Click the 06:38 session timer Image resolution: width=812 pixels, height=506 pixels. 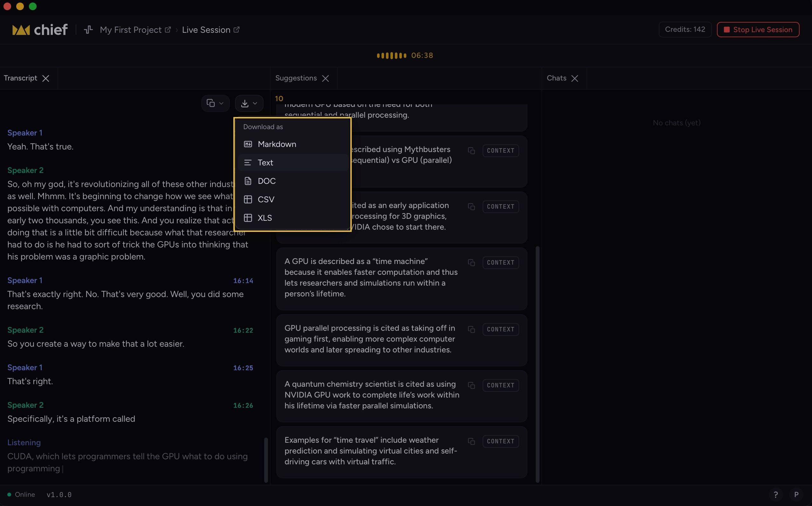coord(422,56)
